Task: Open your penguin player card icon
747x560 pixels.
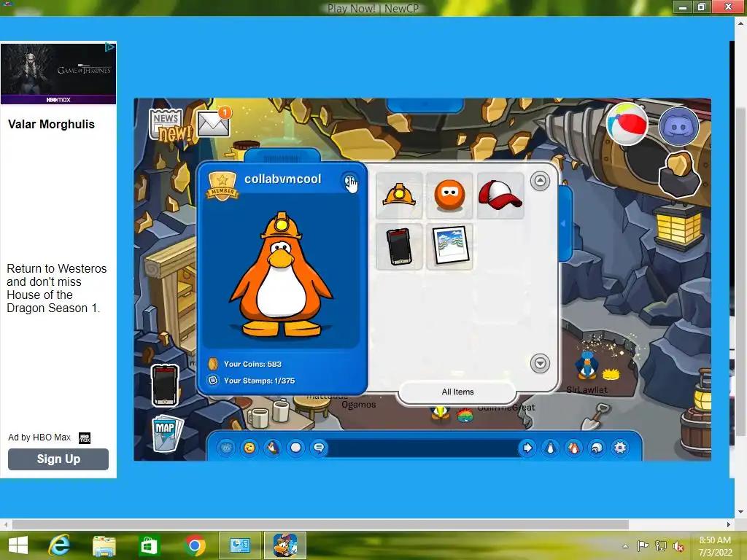Action: pyautogui.click(x=550, y=448)
